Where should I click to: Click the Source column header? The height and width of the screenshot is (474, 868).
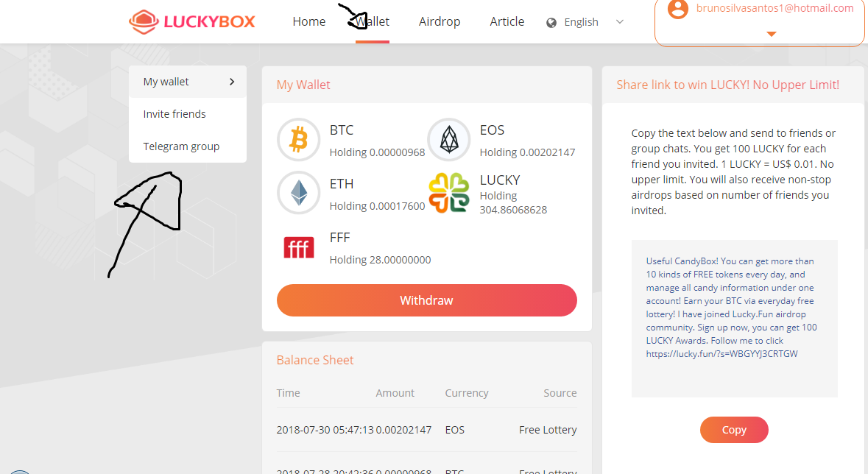(x=560, y=393)
